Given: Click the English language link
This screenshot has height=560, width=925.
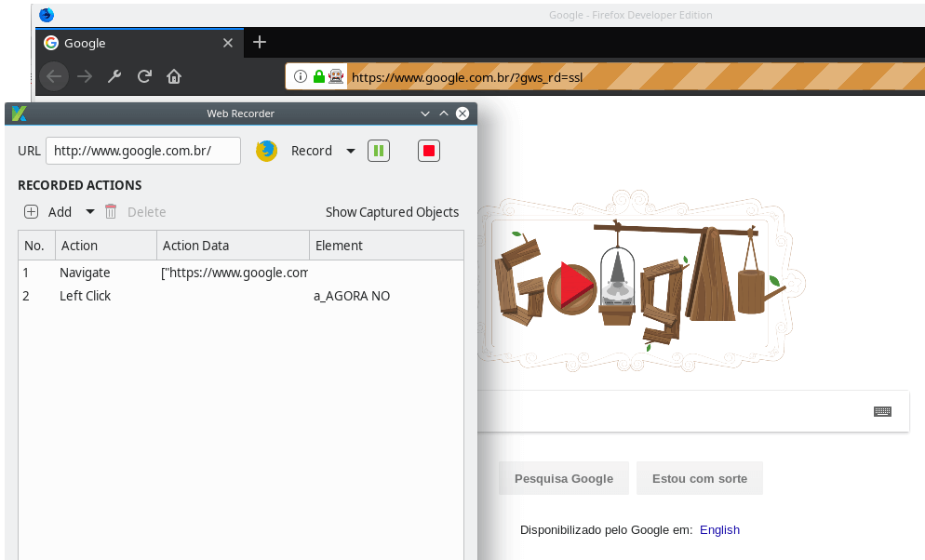Looking at the screenshot, I should [x=719, y=530].
